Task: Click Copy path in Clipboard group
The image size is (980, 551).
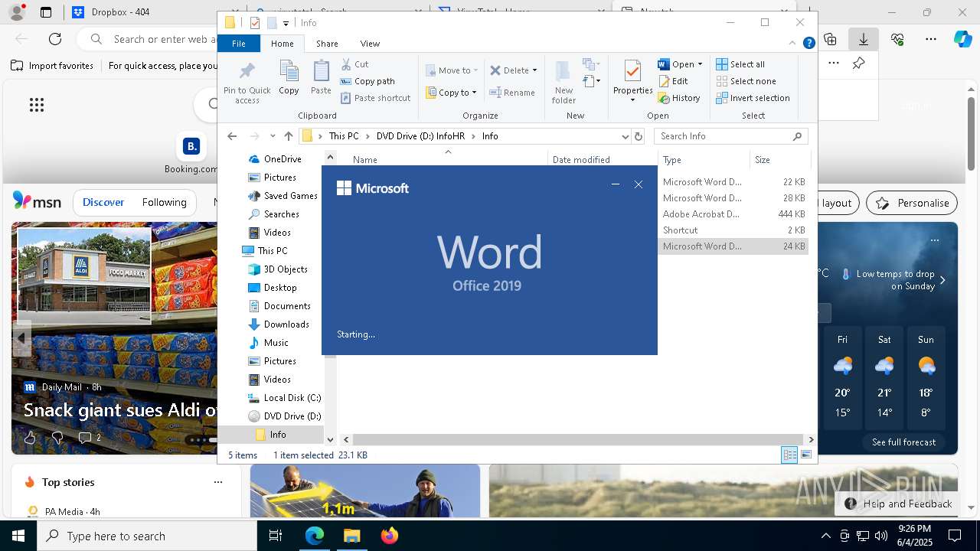Action: [x=367, y=81]
